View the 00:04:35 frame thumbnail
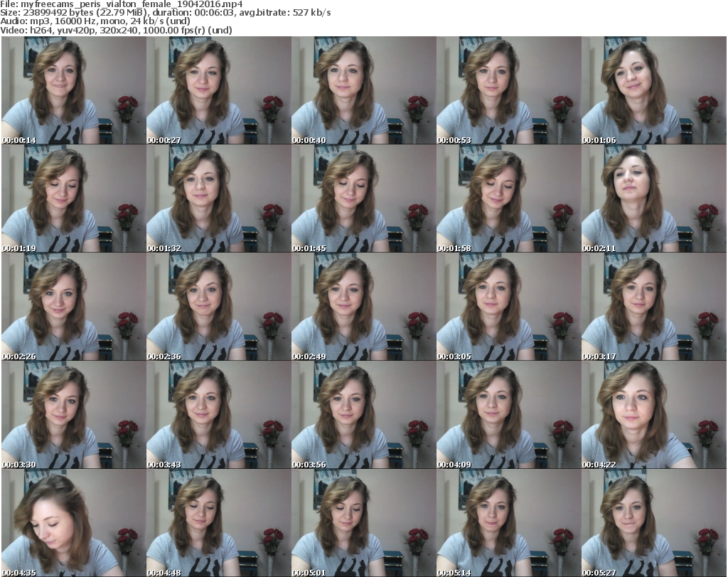Image resolution: width=728 pixels, height=577 pixels. pyautogui.click(x=74, y=523)
